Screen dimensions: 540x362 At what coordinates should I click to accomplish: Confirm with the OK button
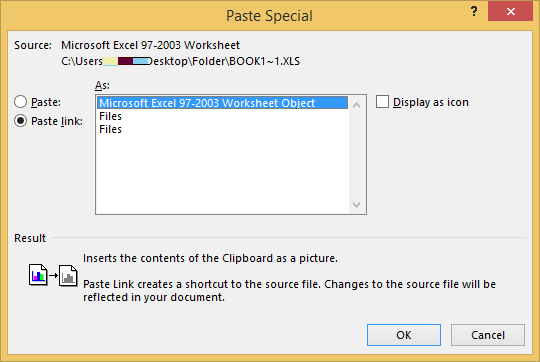coord(404,335)
